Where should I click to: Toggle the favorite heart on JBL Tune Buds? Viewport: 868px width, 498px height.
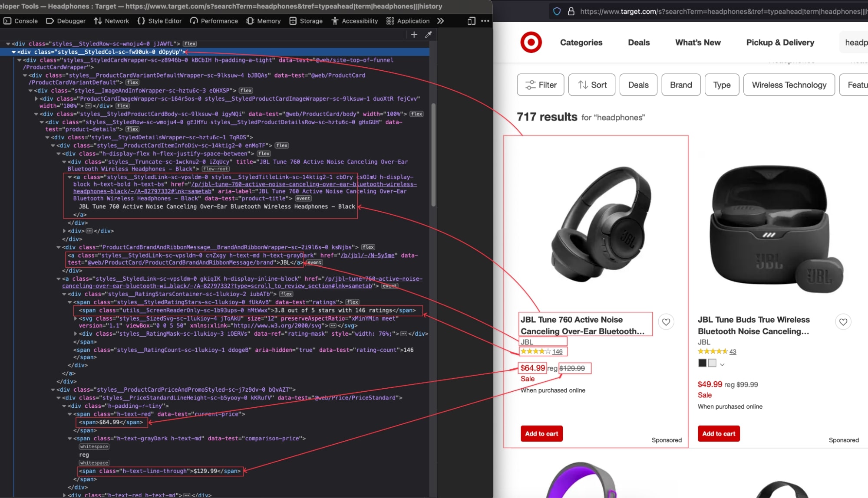[843, 322]
